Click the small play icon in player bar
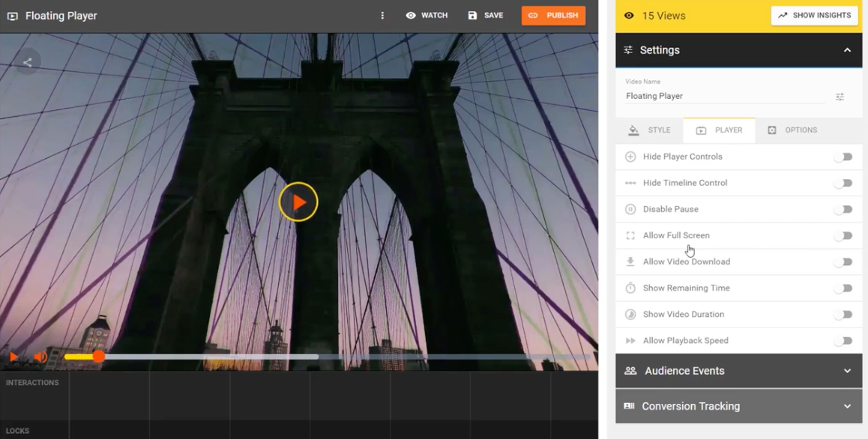The height and width of the screenshot is (439, 868). pos(13,357)
